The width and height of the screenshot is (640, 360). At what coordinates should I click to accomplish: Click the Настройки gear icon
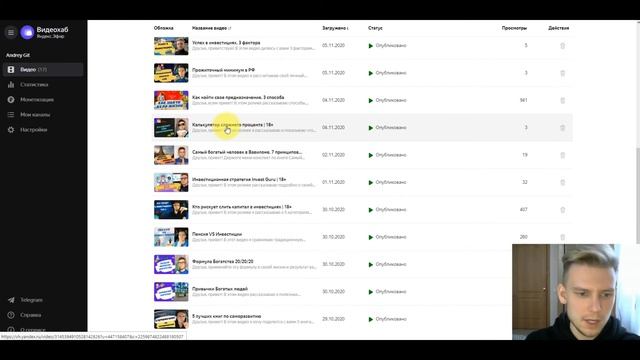coord(11,130)
